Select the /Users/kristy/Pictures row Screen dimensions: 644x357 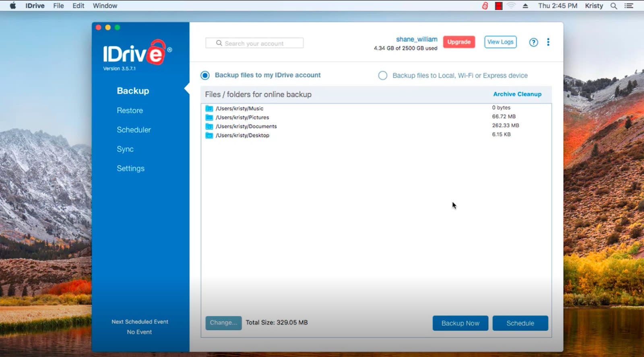coord(376,117)
